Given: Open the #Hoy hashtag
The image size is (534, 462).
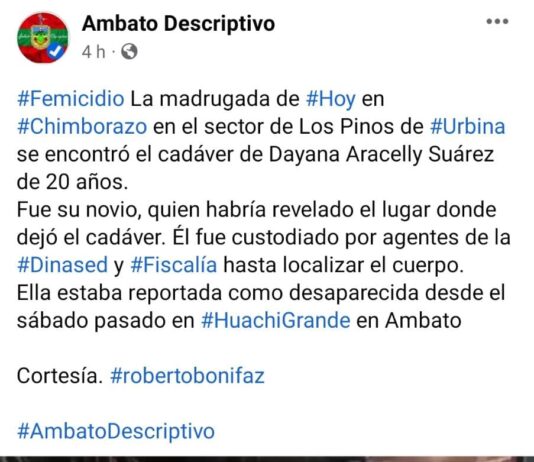Looking at the screenshot, I should pos(331,99).
